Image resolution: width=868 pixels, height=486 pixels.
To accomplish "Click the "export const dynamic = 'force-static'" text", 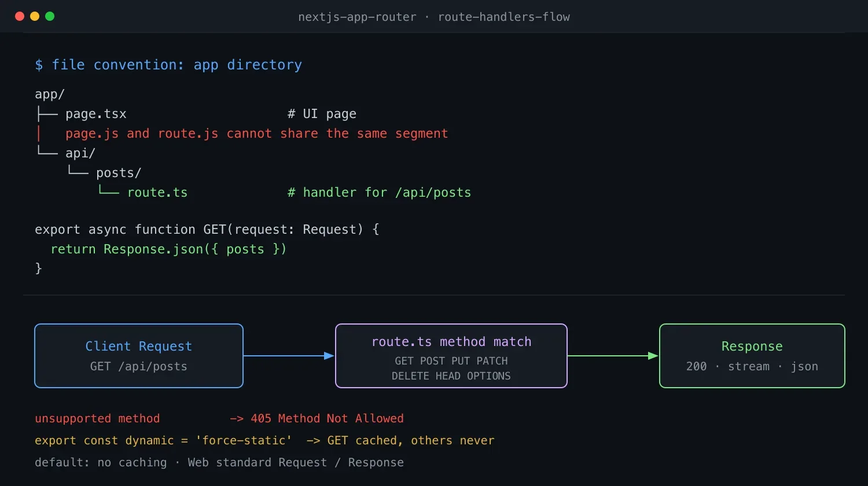I will point(163,440).
